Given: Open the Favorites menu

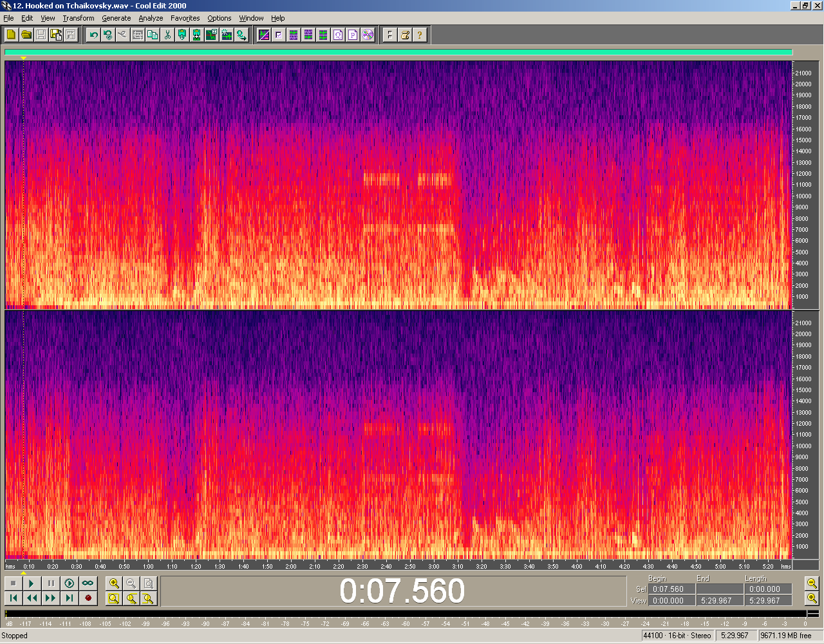Looking at the screenshot, I should [x=185, y=18].
